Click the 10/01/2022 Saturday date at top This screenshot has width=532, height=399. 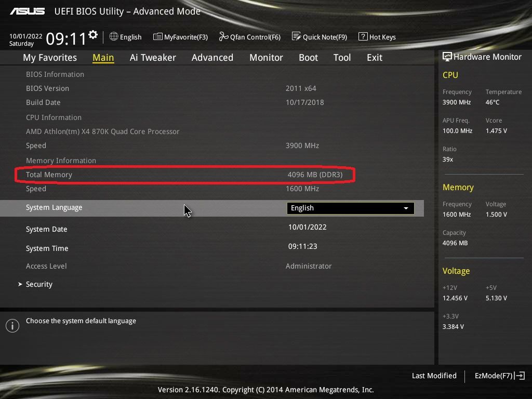pyautogui.click(x=26, y=39)
